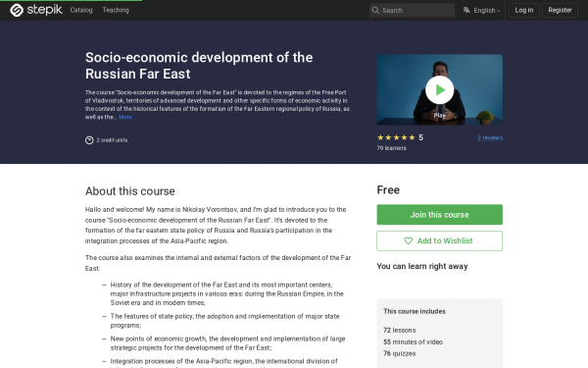588x368 pixels.
Task: Open the Teaching menu item
Action: 116,10
